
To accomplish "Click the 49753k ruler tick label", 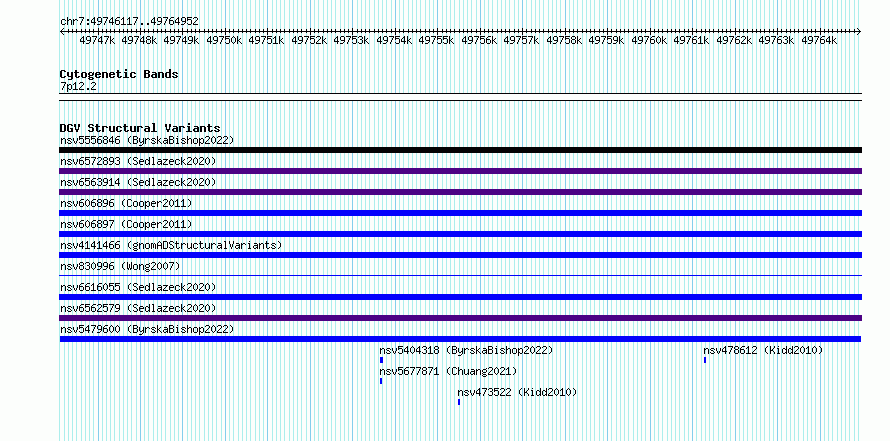I will 351,40.
